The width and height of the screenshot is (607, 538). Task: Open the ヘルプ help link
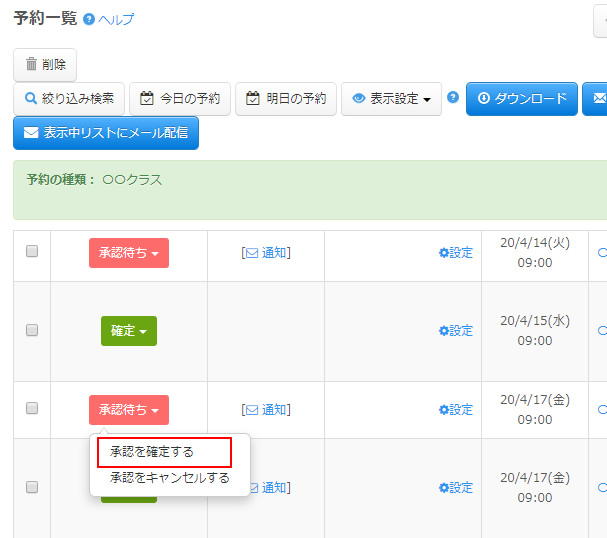point(115,20)
